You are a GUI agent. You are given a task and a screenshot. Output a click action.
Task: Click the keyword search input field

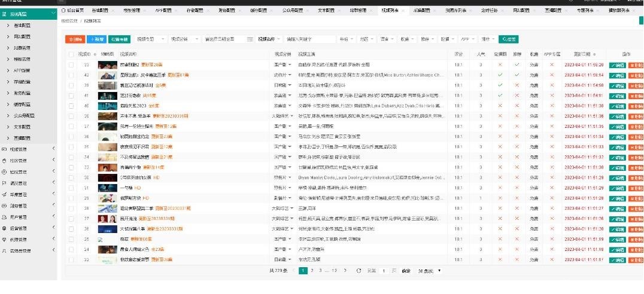(309, 39)
